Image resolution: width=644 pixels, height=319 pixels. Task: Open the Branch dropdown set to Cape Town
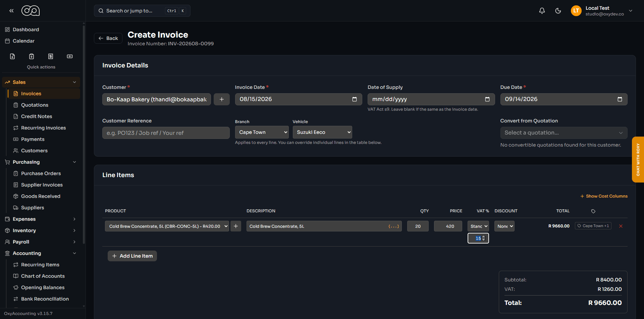(262, 132)
